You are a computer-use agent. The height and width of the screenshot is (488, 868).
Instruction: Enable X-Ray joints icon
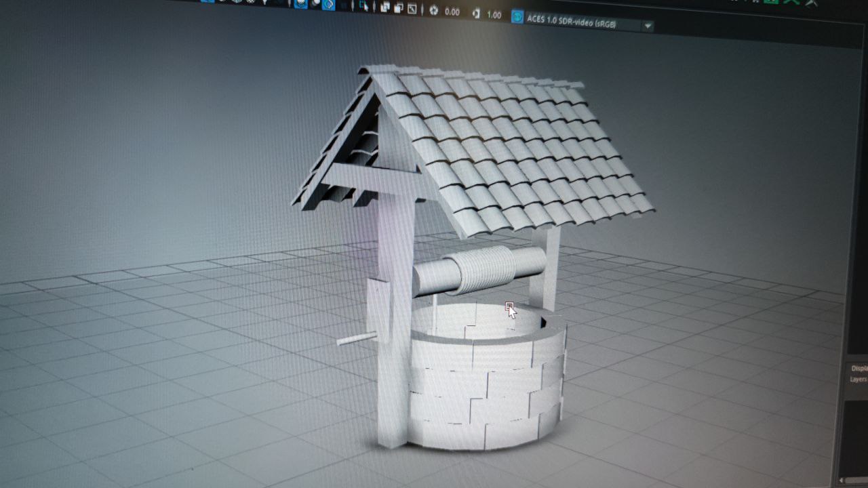[412, 9]
